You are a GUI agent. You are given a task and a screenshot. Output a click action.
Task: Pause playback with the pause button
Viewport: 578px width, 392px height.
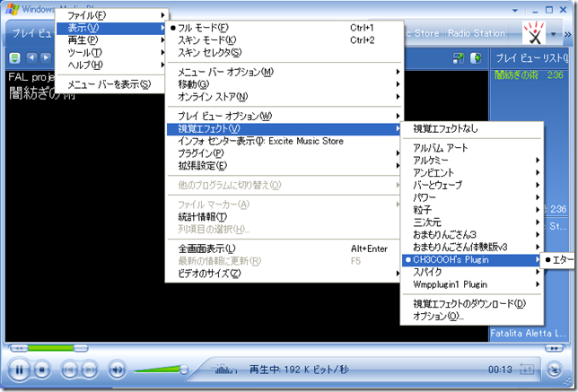[19, 370]
